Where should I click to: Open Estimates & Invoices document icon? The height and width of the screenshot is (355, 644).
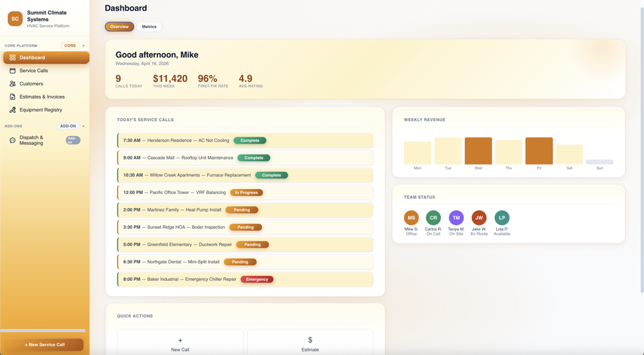13,97
